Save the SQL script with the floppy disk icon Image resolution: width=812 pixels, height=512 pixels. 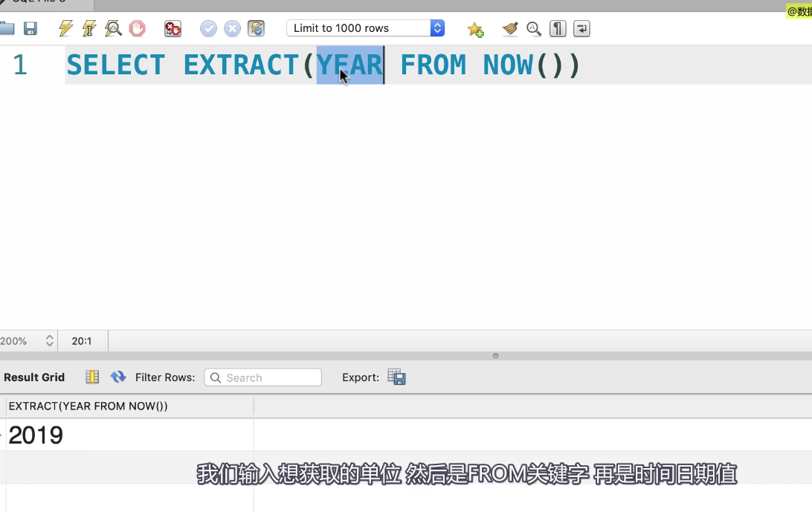pos(30,28)
